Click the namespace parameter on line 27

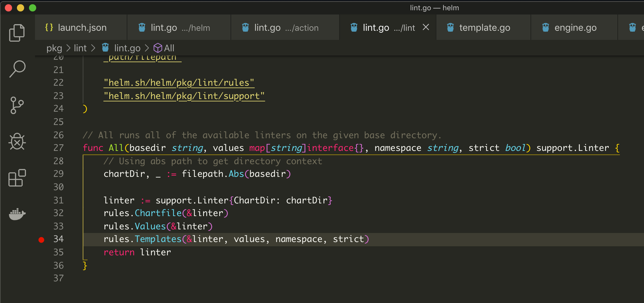[x=398, y=148]
